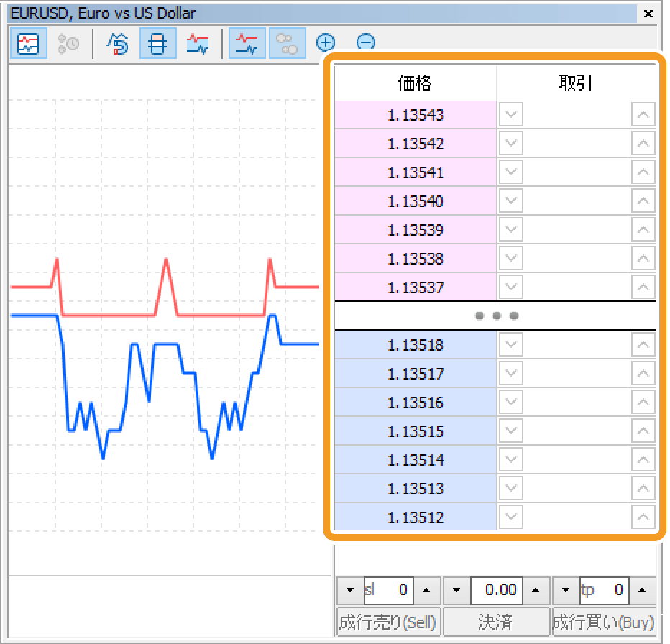
Task: Click the down chevron at 1.13539
Action: 511,229
